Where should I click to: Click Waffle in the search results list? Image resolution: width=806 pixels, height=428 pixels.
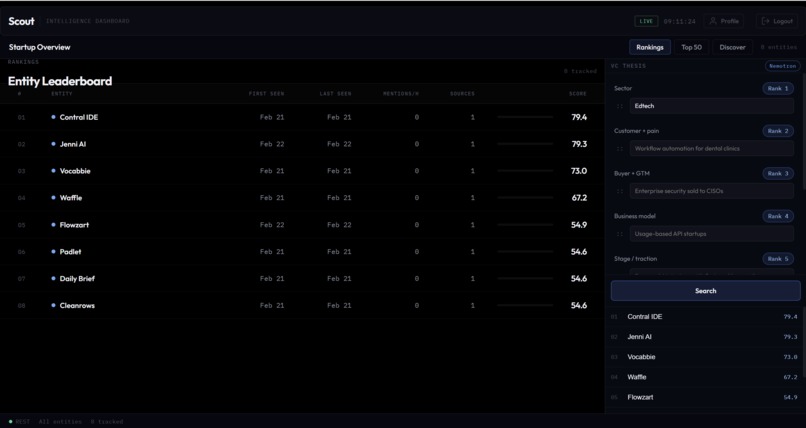pos(637,377)
